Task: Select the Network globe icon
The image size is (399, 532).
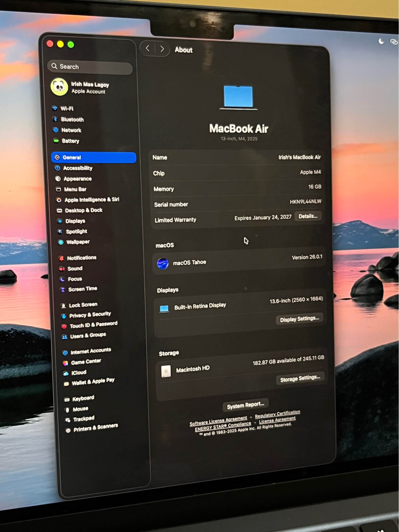Action: pos(56,130)
